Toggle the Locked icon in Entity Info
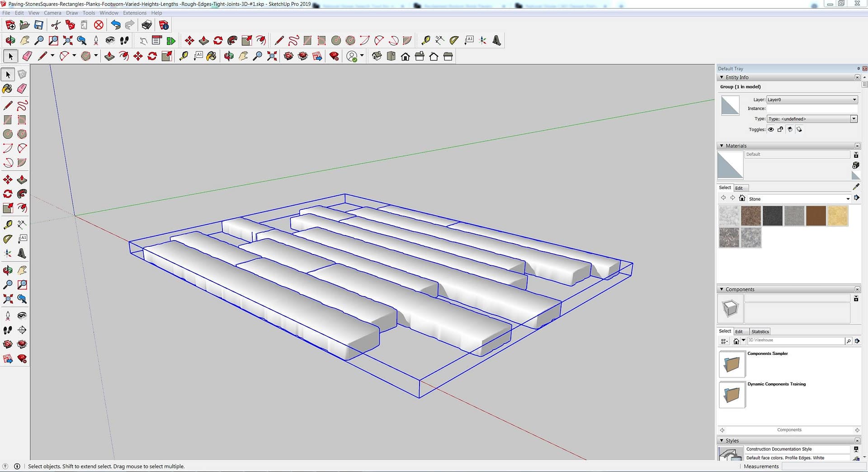 pos(780,129)
